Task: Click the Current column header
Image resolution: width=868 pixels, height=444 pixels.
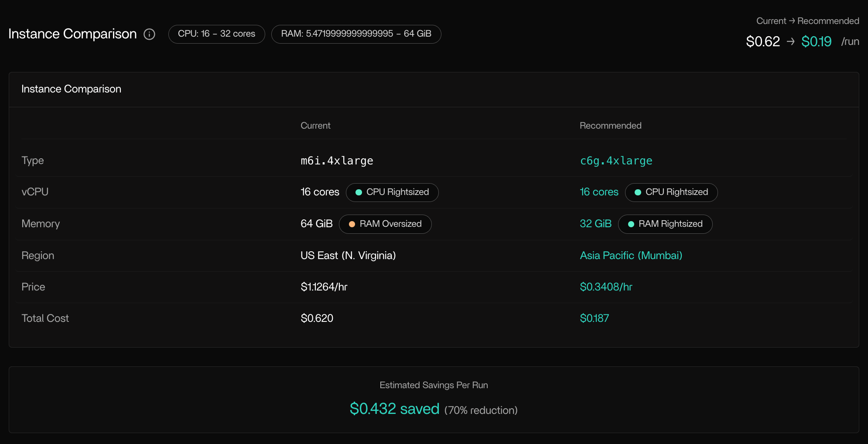Action: [x=315, y=126]
